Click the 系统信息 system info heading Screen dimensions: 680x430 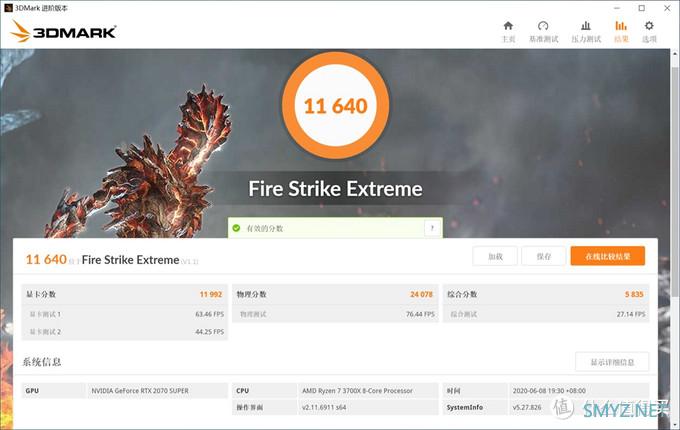pyautogui.click(x=42, y=362)
